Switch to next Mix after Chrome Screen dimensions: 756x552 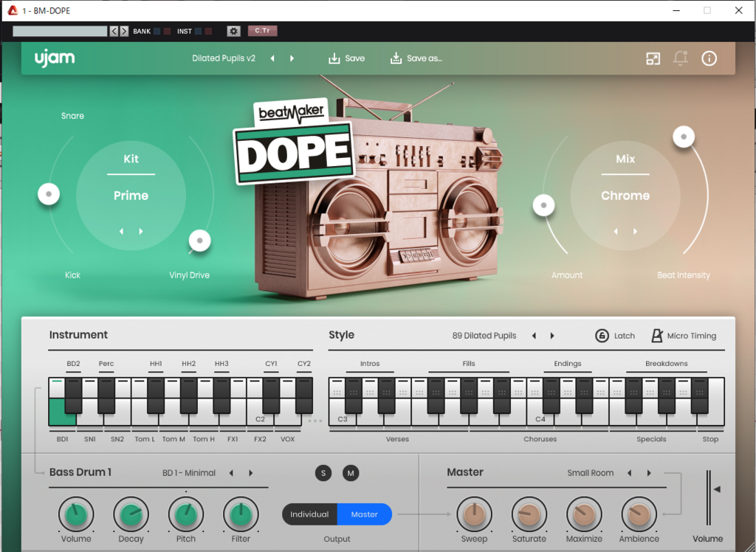[x=635, y=232]
